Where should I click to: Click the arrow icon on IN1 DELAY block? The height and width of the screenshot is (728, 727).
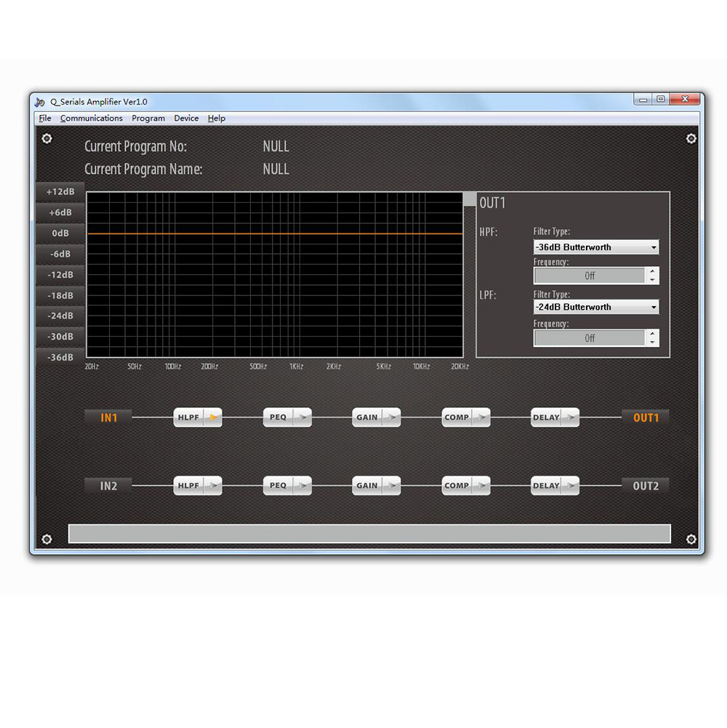pyautogui.click(x=570, y=417)
